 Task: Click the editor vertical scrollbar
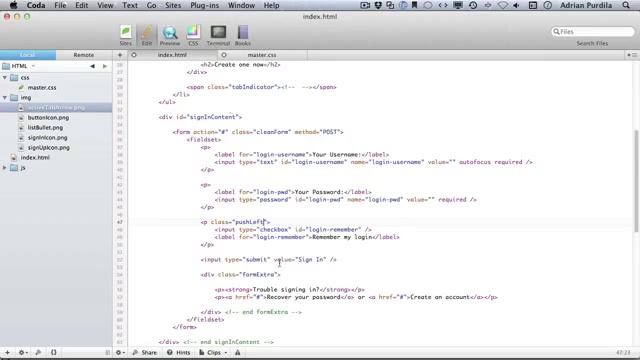pos(636,181)
